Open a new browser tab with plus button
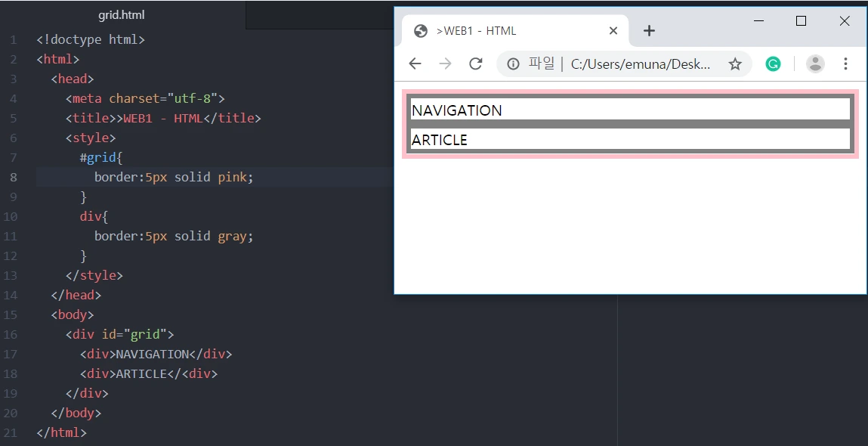868x446 pixels. (x=649, y=31)
